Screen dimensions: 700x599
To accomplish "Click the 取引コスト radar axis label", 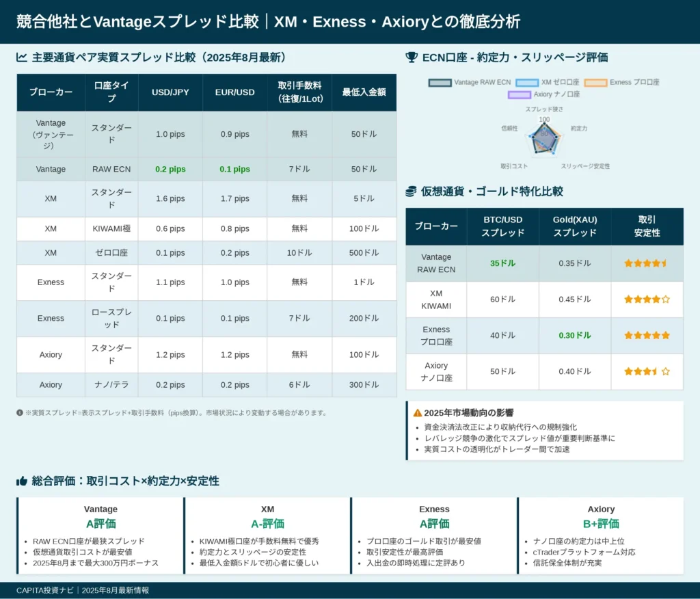I will pos(514,166).
